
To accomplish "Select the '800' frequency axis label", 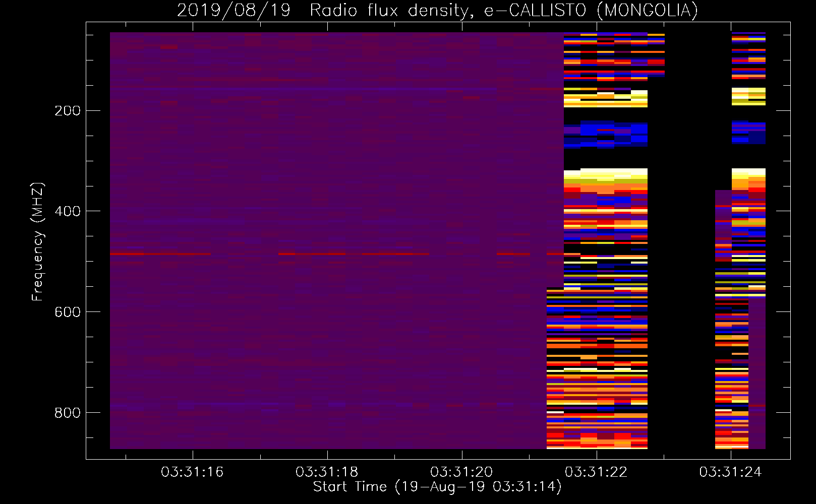I will (68, 413).
